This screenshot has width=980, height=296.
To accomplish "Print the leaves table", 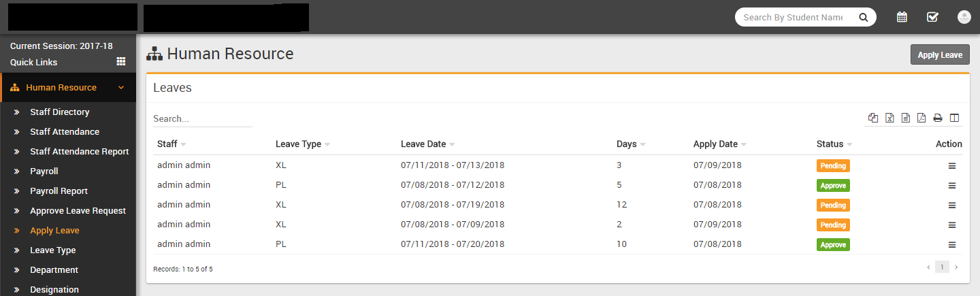I will coord(938,118).
